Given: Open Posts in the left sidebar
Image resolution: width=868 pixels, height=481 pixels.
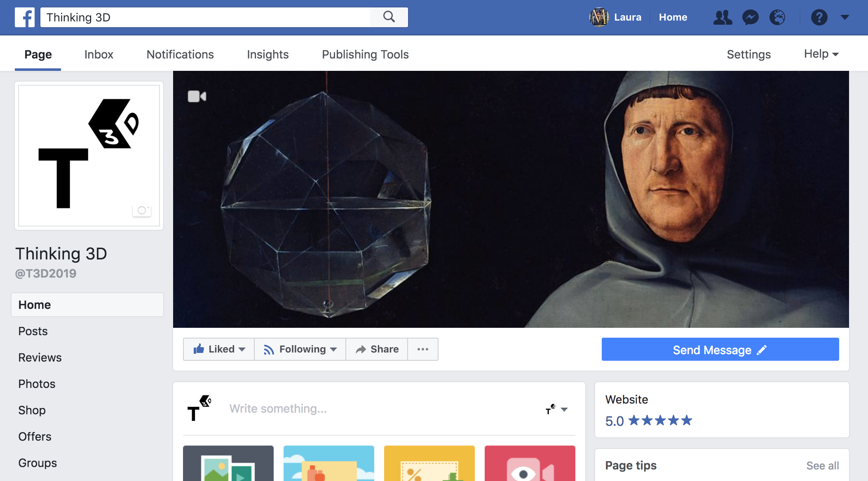Looking at the screenshot, I should (x=33, y=331).
